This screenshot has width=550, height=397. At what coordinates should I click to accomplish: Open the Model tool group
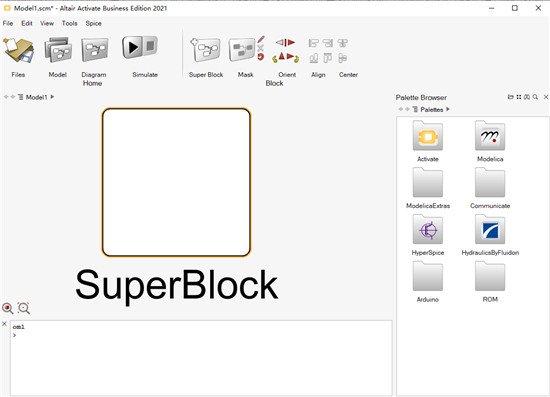[58, 50]
